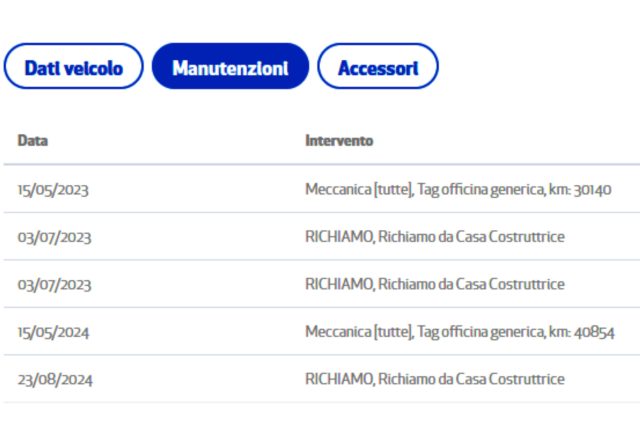Select the second 03/07/2023 date cell
Image resolution: width=640 pixels, height=426 pixels.
[54, 285]
